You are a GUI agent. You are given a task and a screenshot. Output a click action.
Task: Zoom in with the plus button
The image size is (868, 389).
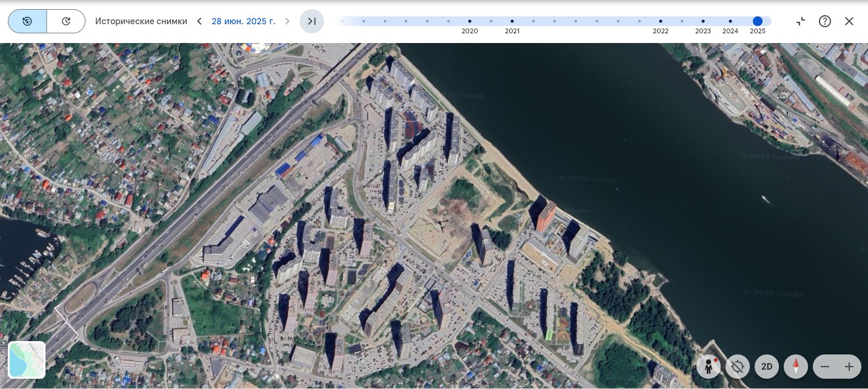pos(849,367)
